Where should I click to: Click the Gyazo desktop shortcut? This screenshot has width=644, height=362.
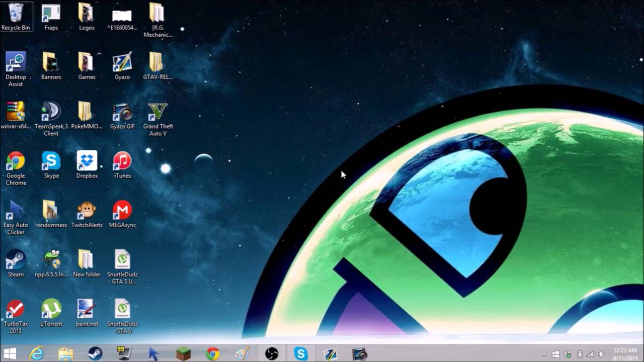click(x=122, y=66)
